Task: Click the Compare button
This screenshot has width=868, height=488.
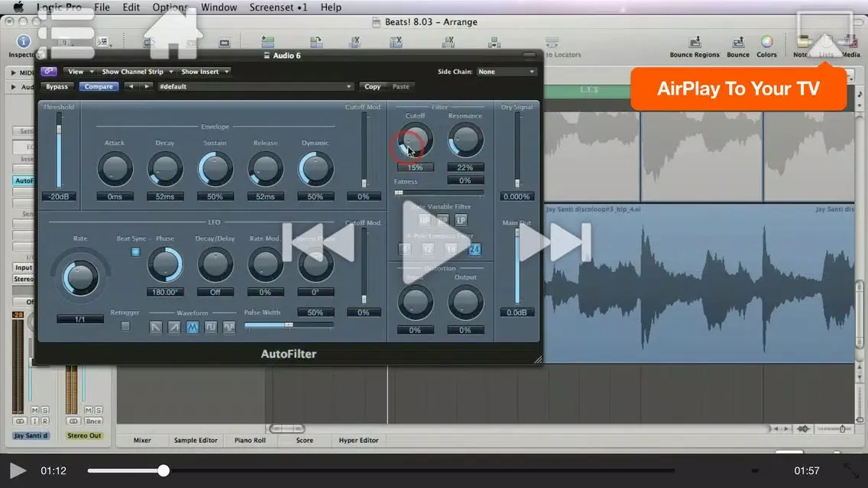Action: click(99, 87)
